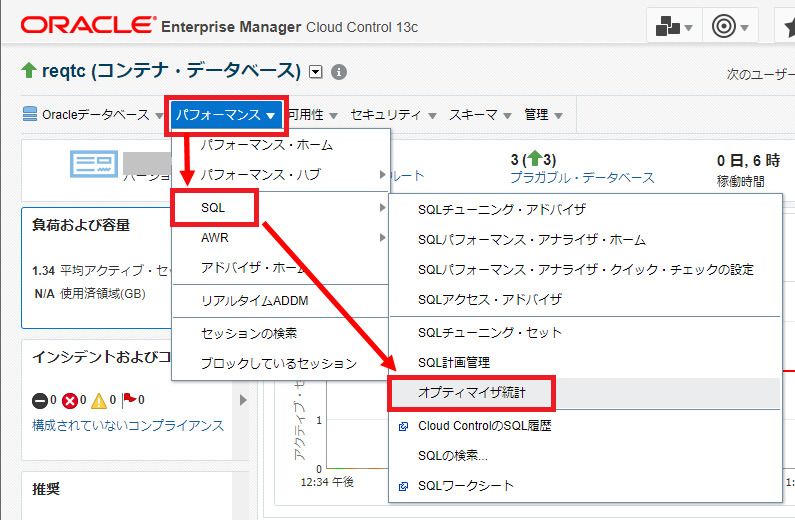The height and width of the screenshot is (520, 795).
Task: Open SQLワークシート from the submenu
Action: coord(465,486)
